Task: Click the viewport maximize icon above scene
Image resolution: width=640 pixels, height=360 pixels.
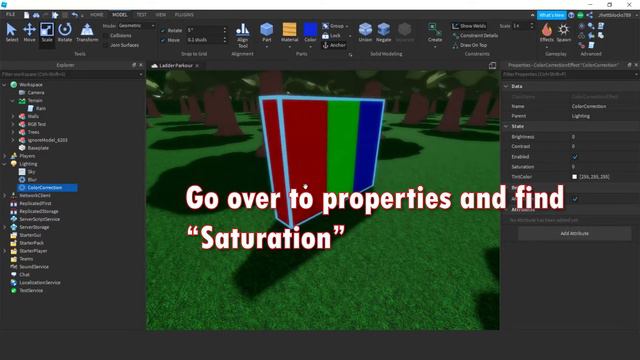Action: tap(493, 66)
